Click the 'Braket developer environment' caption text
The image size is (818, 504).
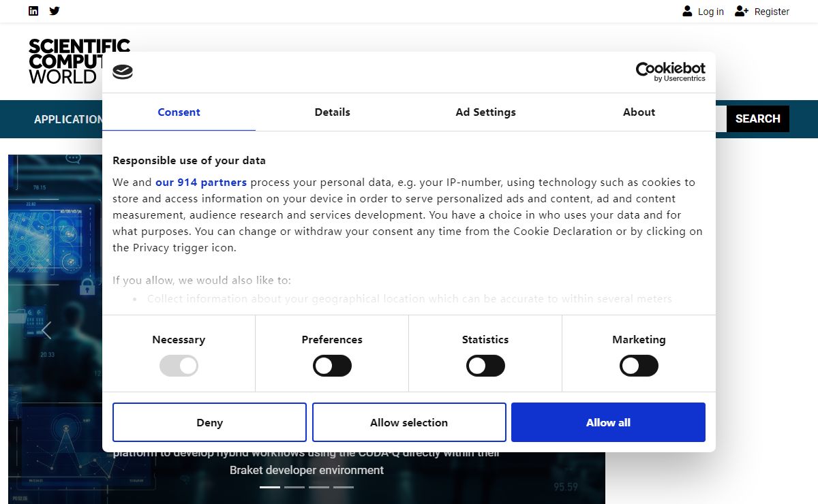307,470
